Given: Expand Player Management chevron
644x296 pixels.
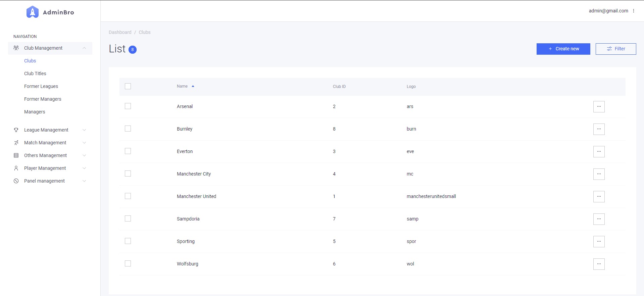Looking at the screenshot, I should (84, 168).
